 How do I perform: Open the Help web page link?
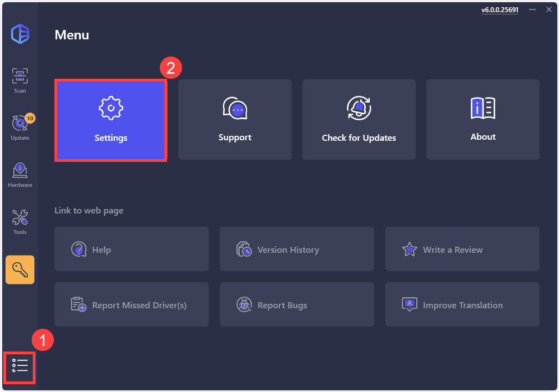(132, 250)
